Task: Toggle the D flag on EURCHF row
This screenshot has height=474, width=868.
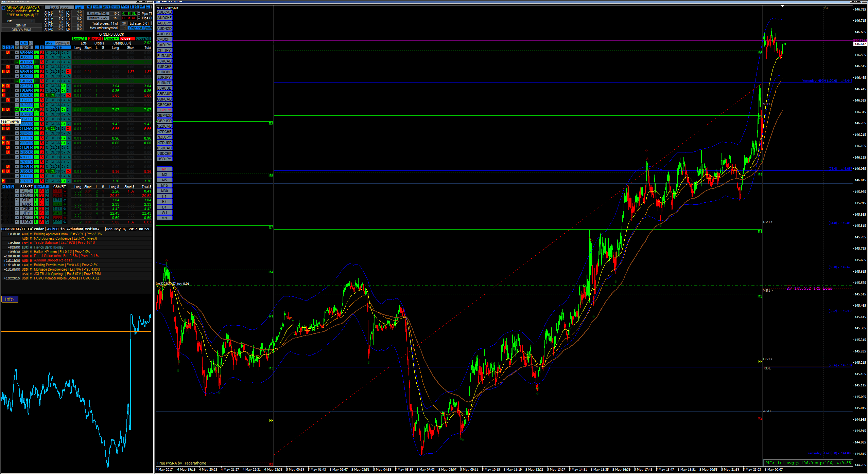Action: pyautogui.click(x=7, y=100)
